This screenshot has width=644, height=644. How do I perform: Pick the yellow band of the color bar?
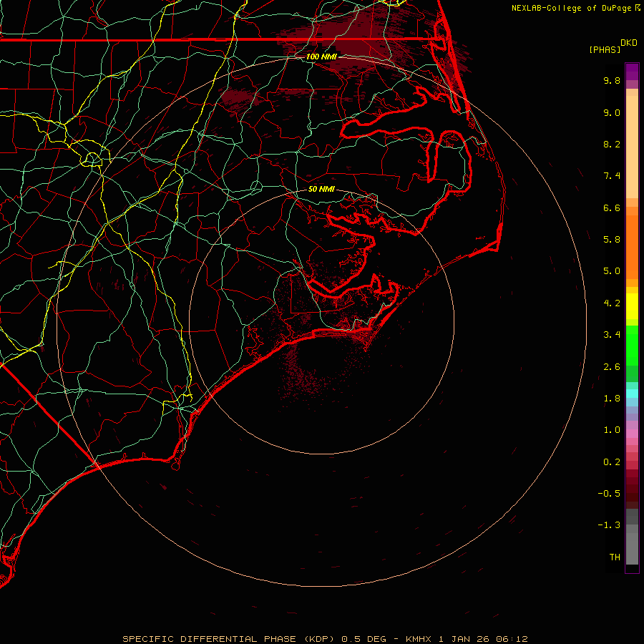(x=632, y=306)
